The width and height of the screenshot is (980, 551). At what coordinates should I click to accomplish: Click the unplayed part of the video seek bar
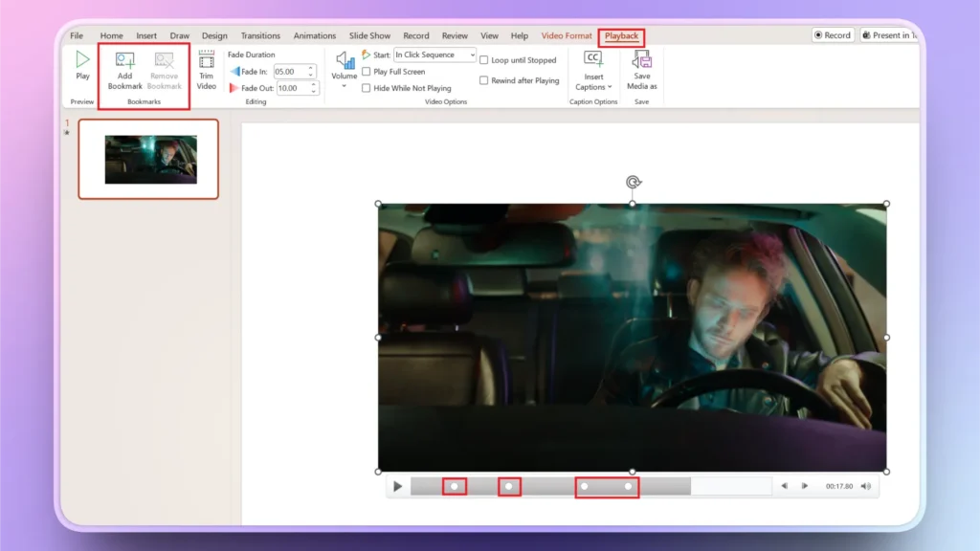[x=731, y=486]
